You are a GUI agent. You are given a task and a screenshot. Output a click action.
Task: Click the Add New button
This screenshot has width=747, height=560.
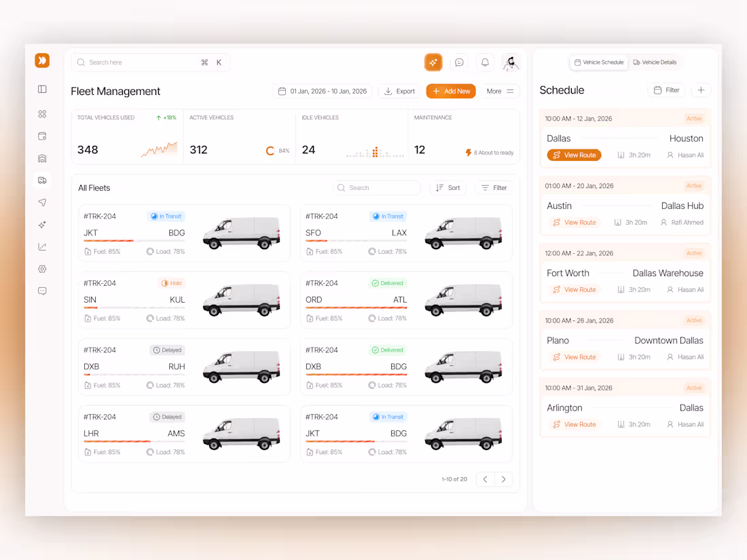coord(450,90)
